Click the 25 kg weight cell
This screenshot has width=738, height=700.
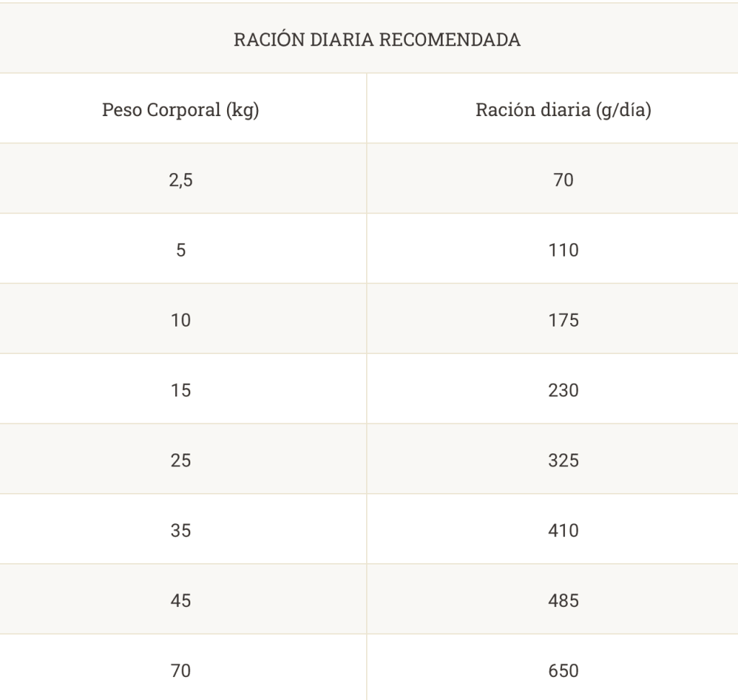(x=181, y=461)
